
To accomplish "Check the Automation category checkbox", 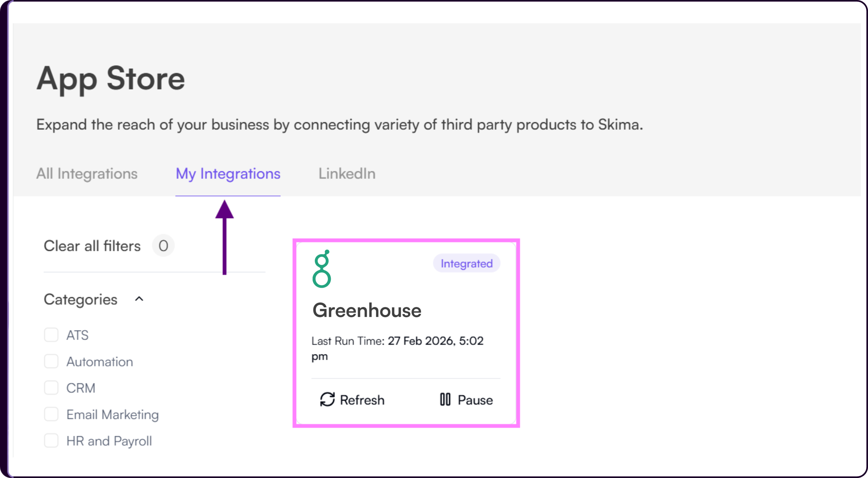I will [51, 361].
